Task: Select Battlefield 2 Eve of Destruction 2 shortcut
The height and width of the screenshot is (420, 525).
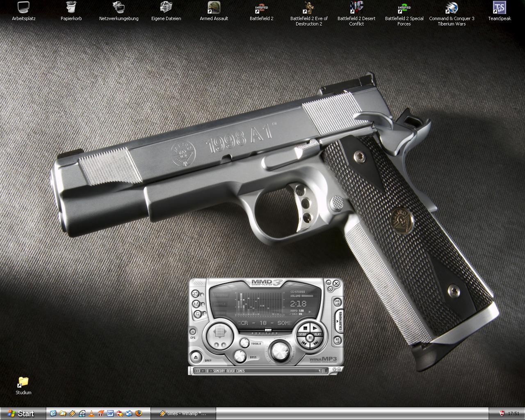Action: (309, 14)
